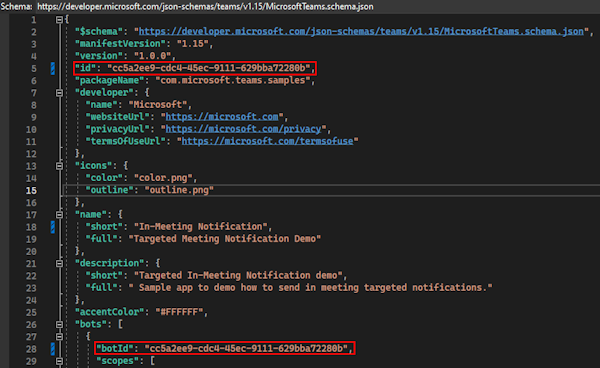This screenshot has width=600, height=368.
Task: Collapse the "bots" array block
Action: [x=59, y=324]
